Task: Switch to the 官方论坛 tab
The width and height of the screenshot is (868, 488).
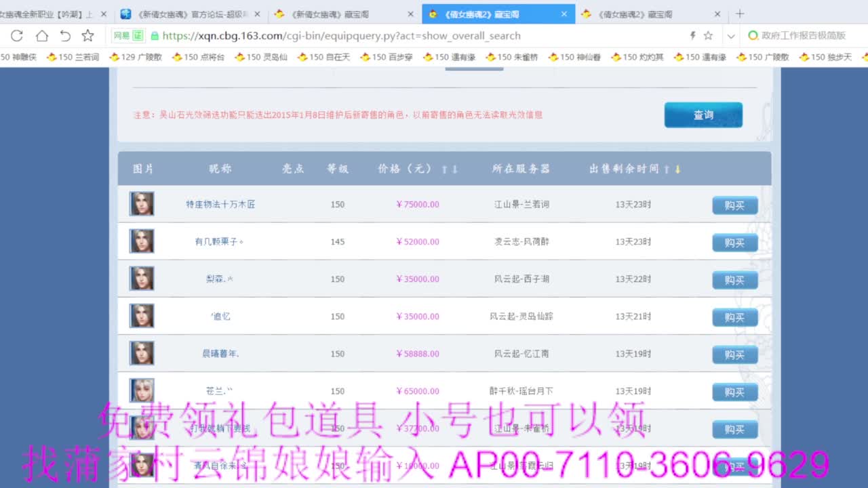Action: [191, 14]
